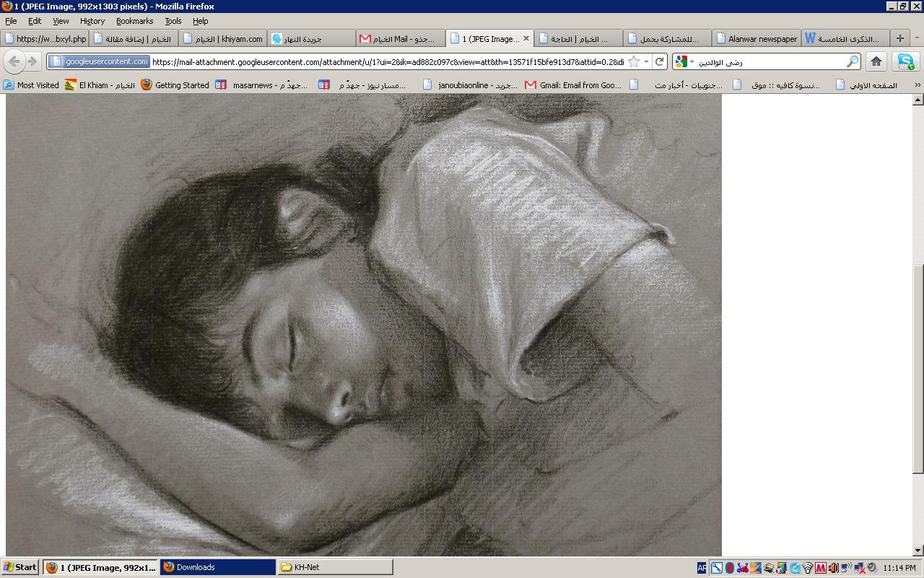Screen dimensions: 924x578
Task: Reload the current page
Action: [x=659, y=62]
